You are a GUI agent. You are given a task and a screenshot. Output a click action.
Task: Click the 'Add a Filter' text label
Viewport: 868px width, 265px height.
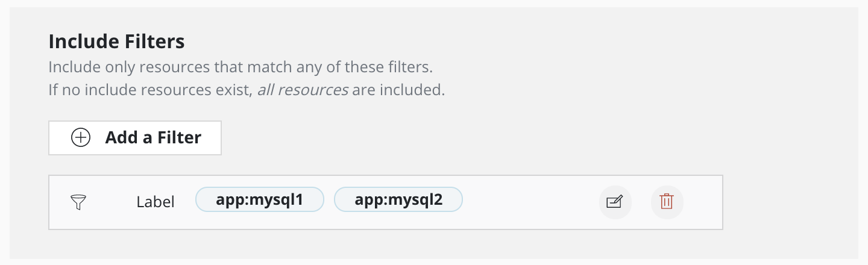(x=153, y=138)
